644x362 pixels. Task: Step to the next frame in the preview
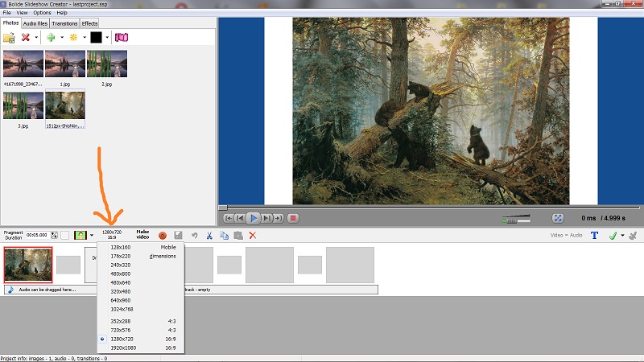[266, 218]
